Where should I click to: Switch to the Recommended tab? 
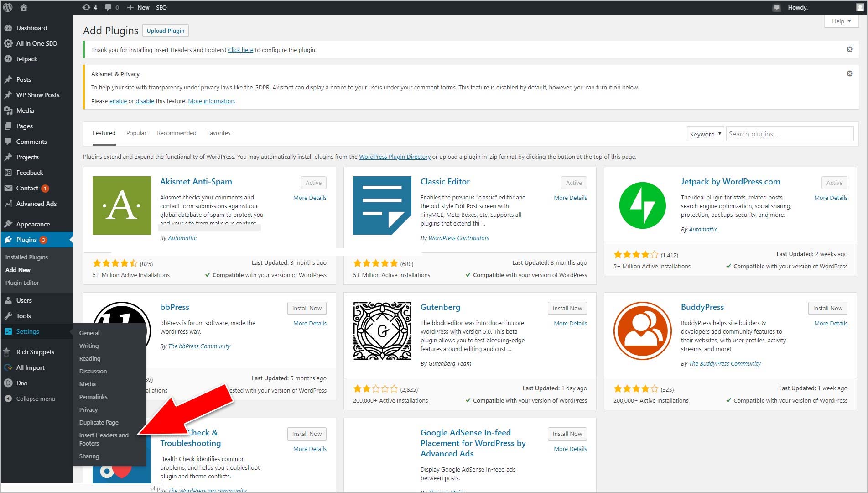(x=177, y=133)
